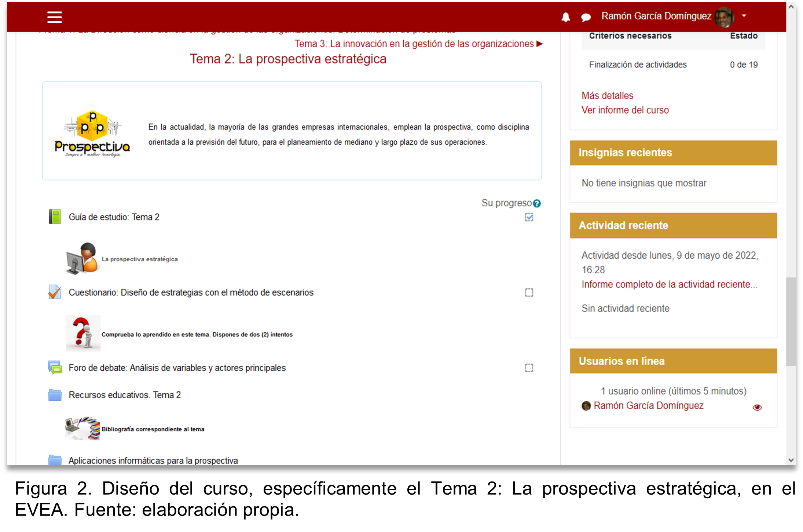Toggle completion checkbox for Guía de estudio
The height and width of the screenshot is (532, 803).
(529, 217)
